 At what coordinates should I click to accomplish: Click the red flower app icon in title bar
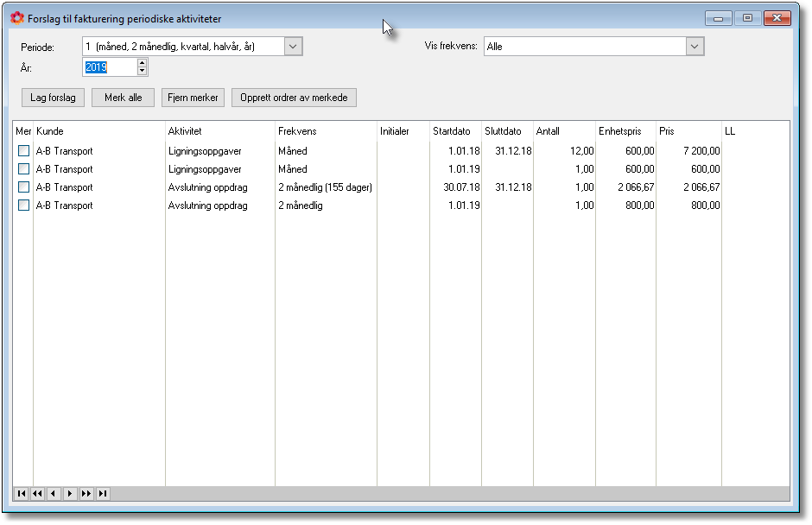(17, 18)
